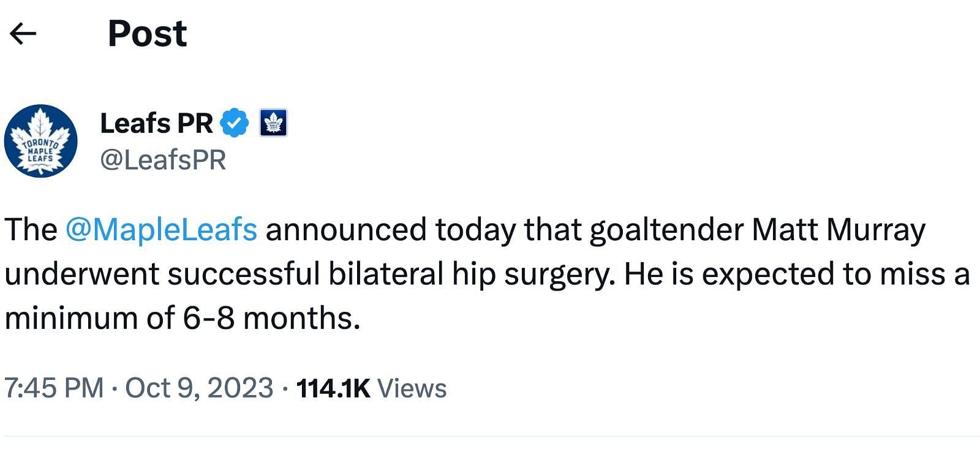Click the 114.1K view count
Viewport: 980px width, 454px height.
333,388
